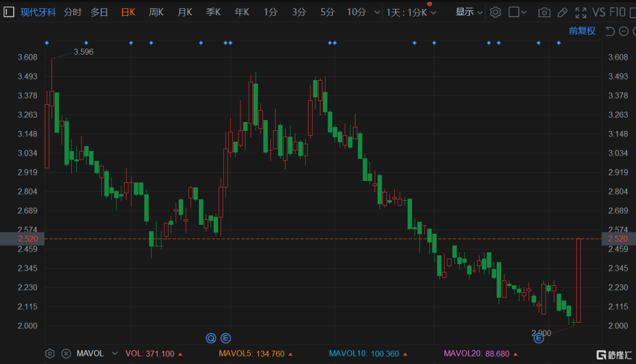Expand the layout options arrow
Screen dimensions: 636x364
click(523, 13)
